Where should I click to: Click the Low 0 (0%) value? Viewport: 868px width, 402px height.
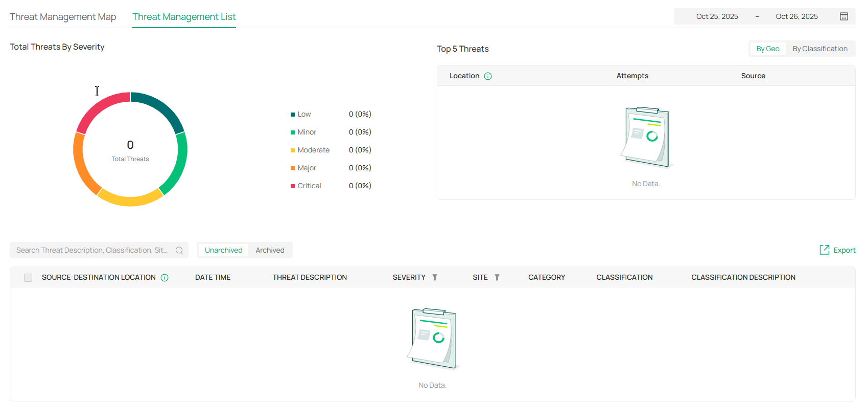pyautogui.click(x=360, y=114)
